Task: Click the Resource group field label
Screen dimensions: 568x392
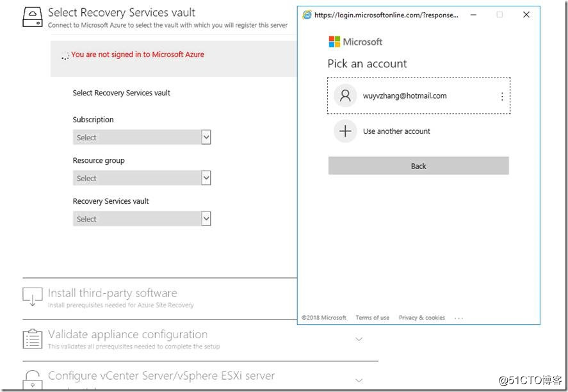Action: tap(99, 161)
